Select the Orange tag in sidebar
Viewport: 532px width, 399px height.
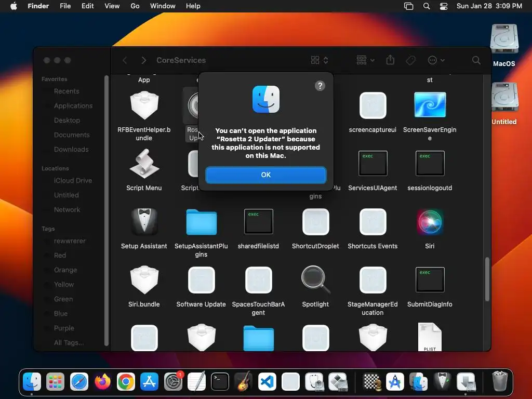(x=65, y=270)
